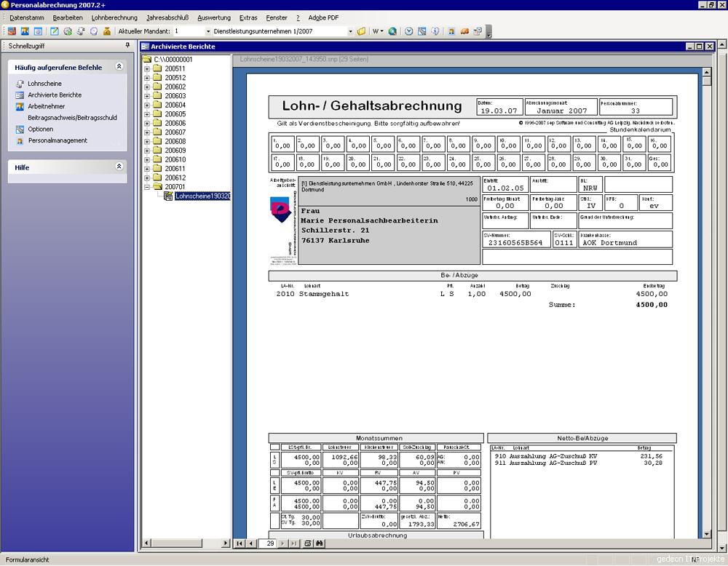Click the money bag toolbar icon

(107, 31)
